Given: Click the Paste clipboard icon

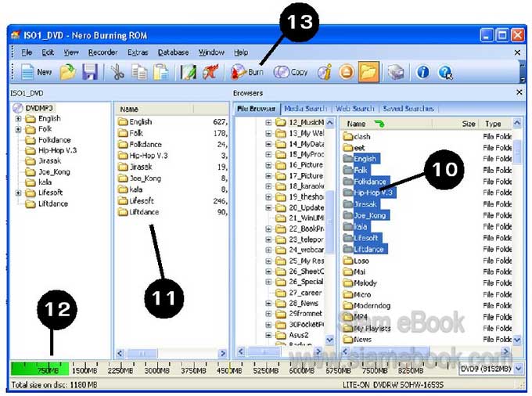Looking at the screenshot, I should pos(160,72).
